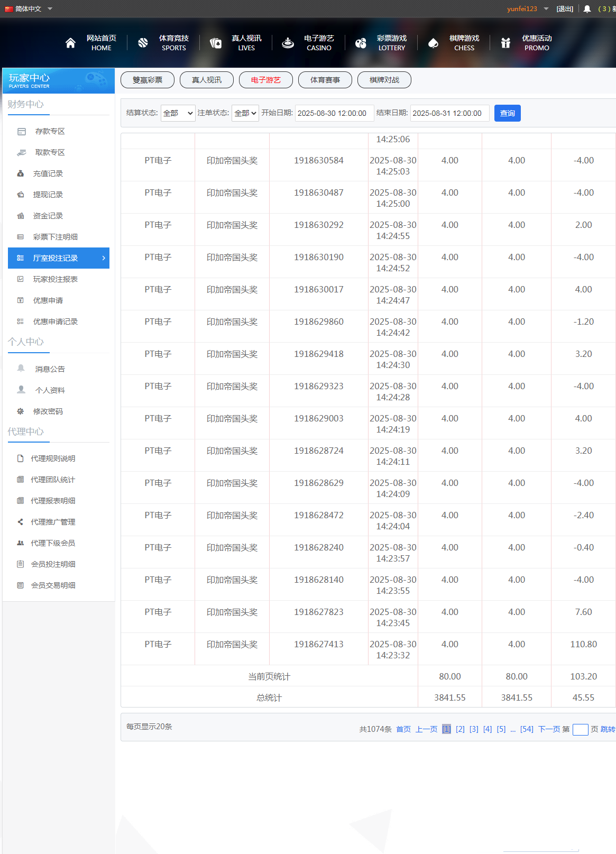
Task: Switch to the 真人视讯 tab
Action: pos(207,80)
